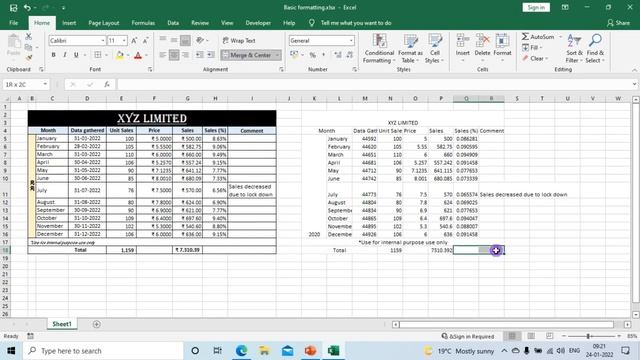Click the Sheet1 worksheet tab
This screenshot has height=360, width=640.
(x=62, y=324)
